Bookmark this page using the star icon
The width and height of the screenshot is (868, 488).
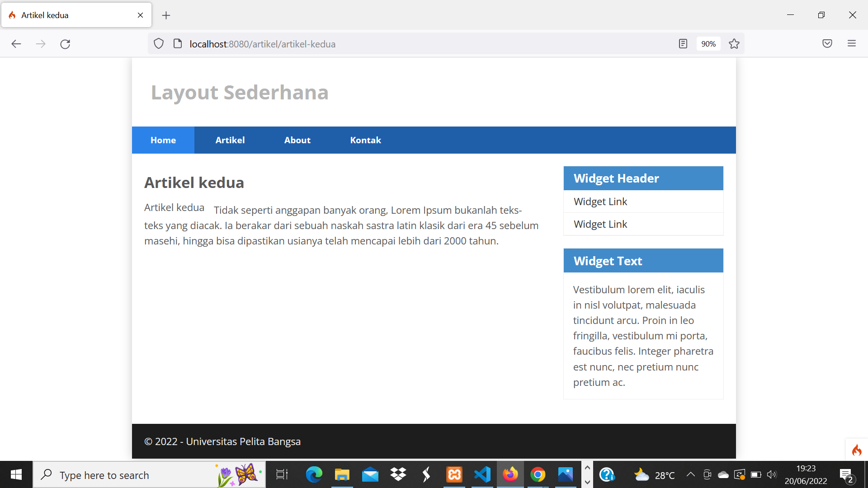point(734,44)
